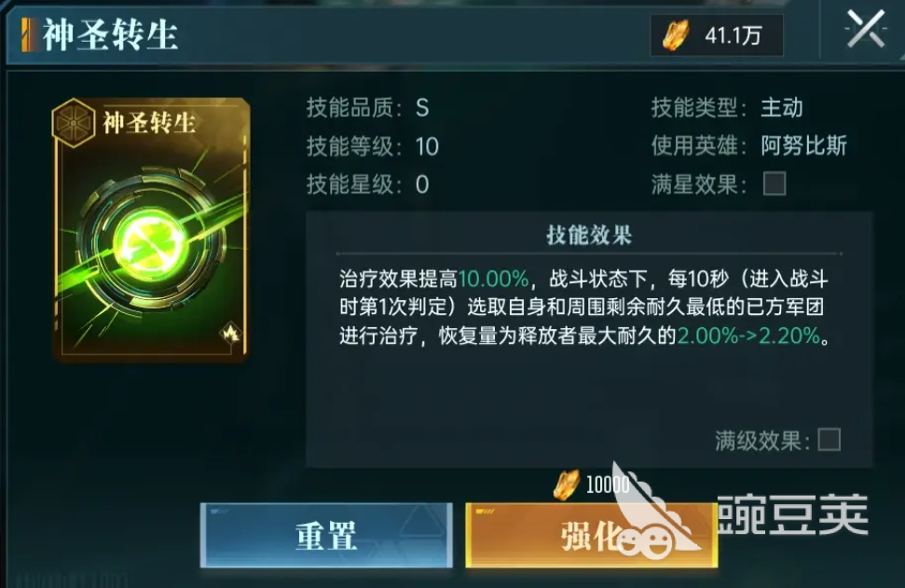Click the hexagon emblem on the skill card
The height and width of the screenshot is (588, 905).
[73, 122]
